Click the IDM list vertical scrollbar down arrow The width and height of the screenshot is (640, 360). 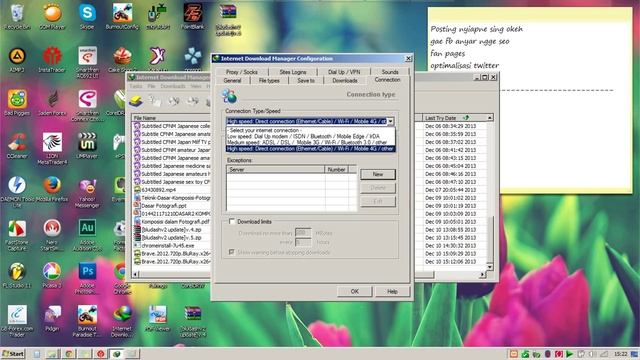tap(490, 267)
